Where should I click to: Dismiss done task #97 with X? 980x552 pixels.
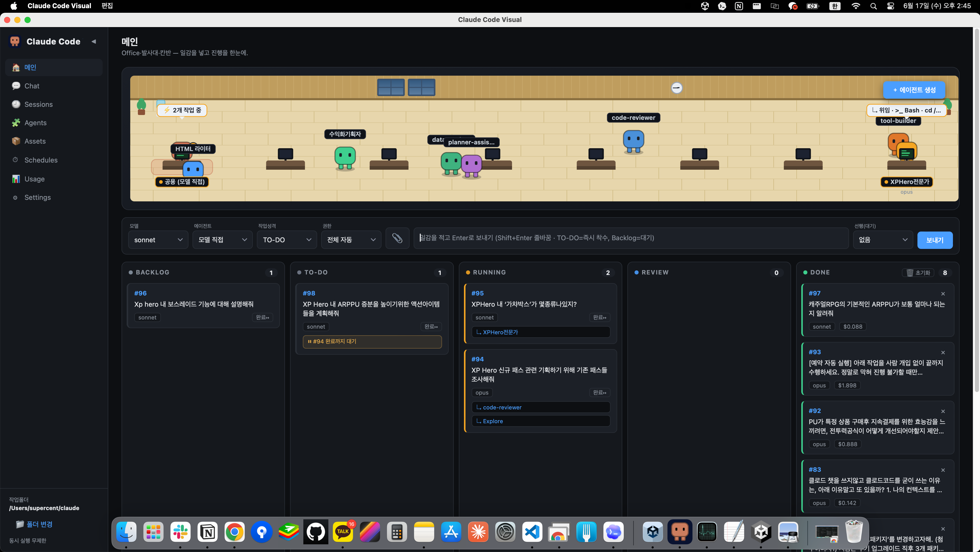[943, 294]
